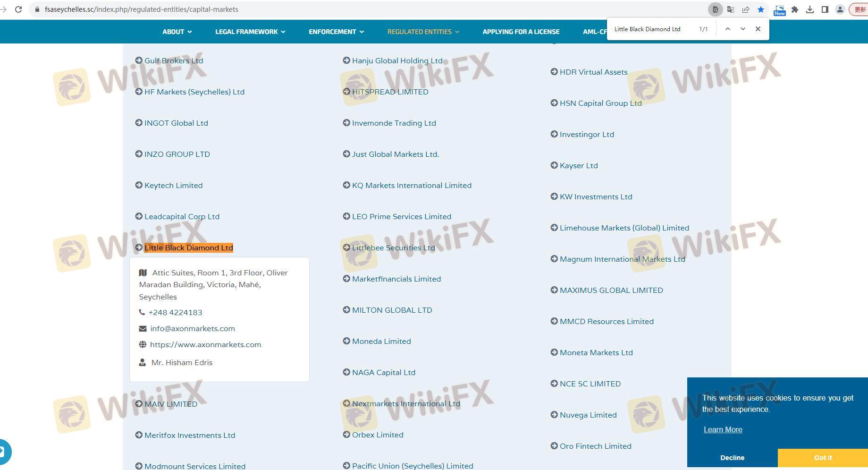Viewport: 868px width, 470px height.
Task: Click the blue bookmark star icon
Action: [761, 9]
